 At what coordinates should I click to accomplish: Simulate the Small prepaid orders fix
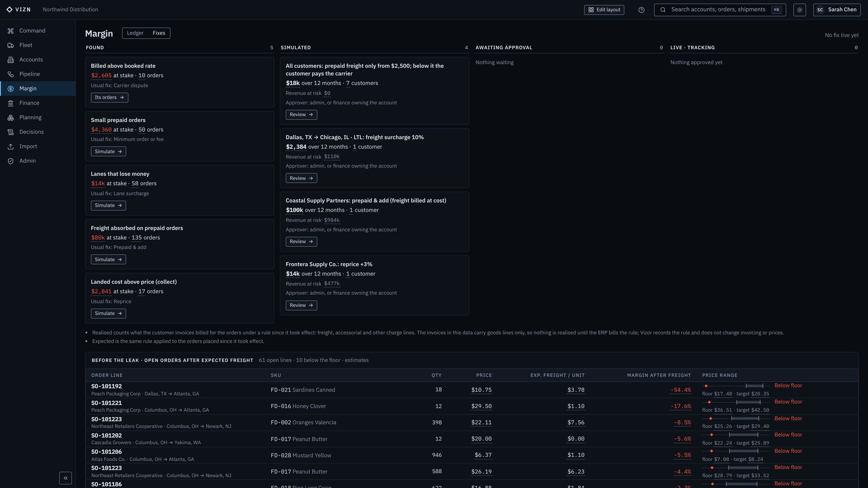(108, 152)
